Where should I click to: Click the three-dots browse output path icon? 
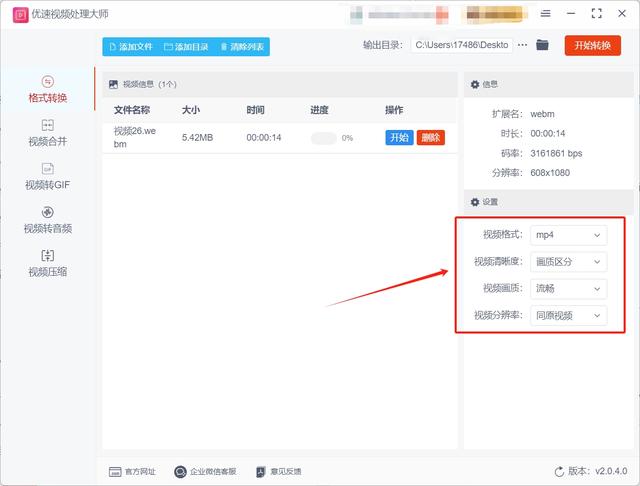(522, 45)
